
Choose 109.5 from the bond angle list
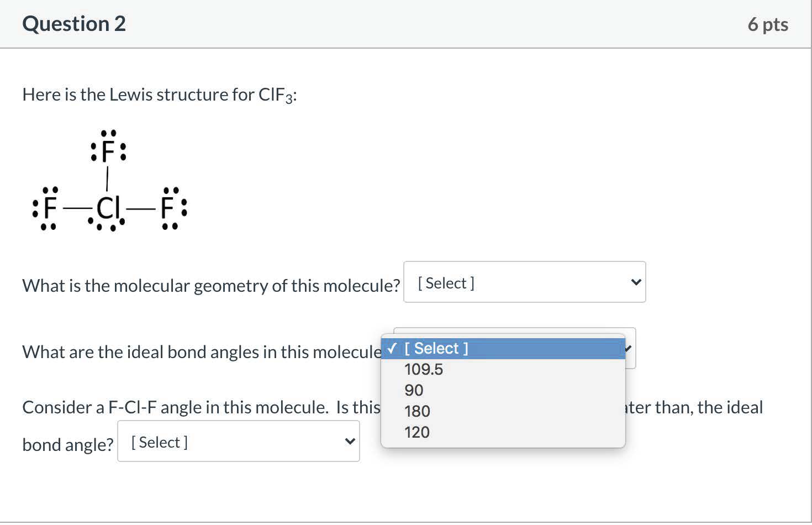[x=424, y=369]
